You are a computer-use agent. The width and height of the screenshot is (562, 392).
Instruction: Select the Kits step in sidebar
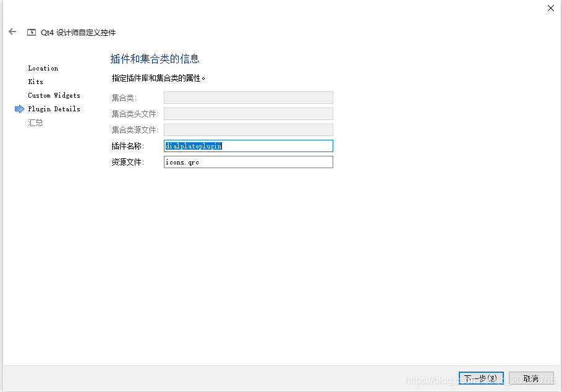click(x=35, y=82)
